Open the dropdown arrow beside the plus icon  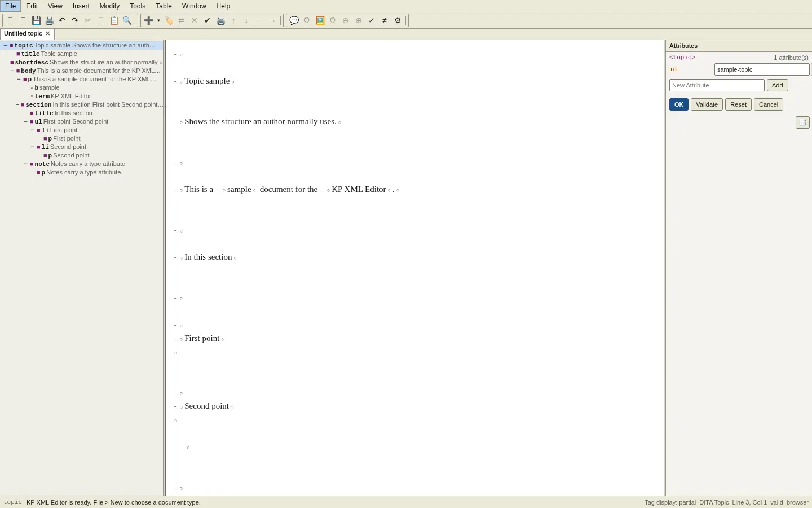pyautogui.click(x=158, y=20)
